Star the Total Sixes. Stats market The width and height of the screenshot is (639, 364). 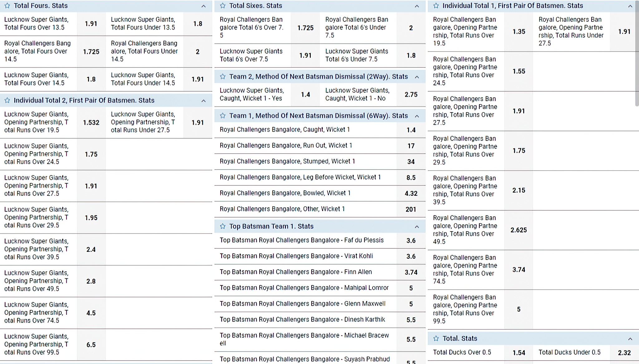[222, 6]
